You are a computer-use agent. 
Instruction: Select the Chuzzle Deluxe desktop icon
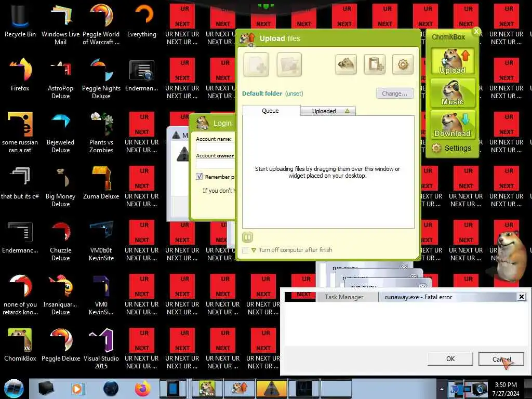[x=60, y=240]
